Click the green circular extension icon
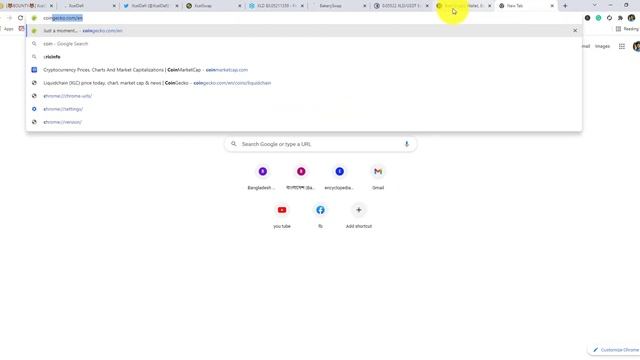 (598, 18)
